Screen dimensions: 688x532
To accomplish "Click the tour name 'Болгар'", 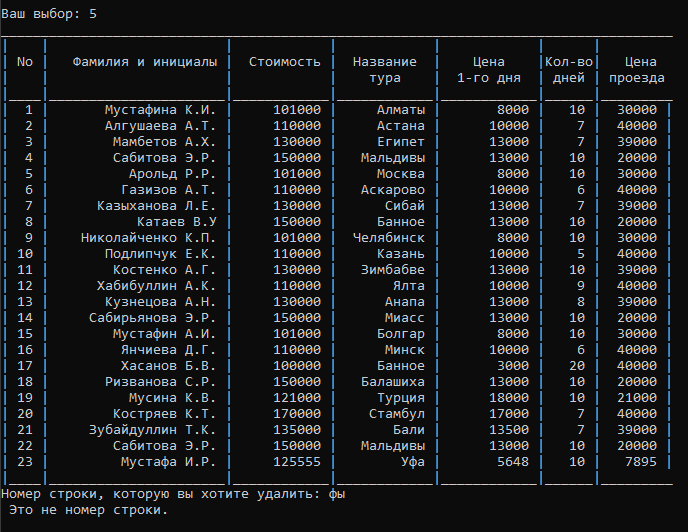I will tap(401, 334).
